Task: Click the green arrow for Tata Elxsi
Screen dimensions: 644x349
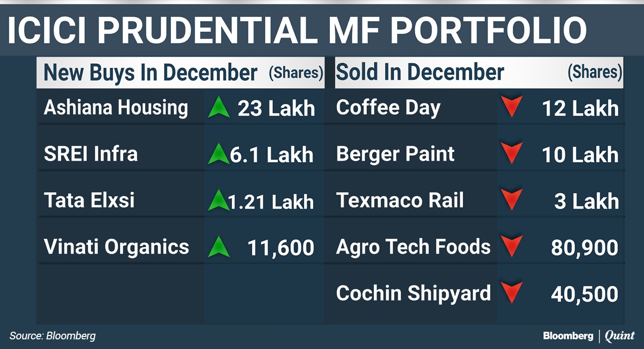Action: click(219, 200)
